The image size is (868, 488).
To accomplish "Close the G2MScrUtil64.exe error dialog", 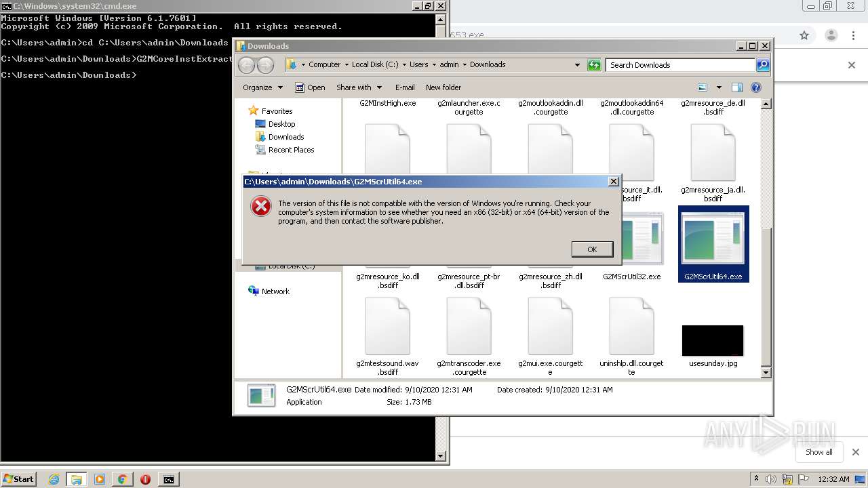I will click(613, 182).
